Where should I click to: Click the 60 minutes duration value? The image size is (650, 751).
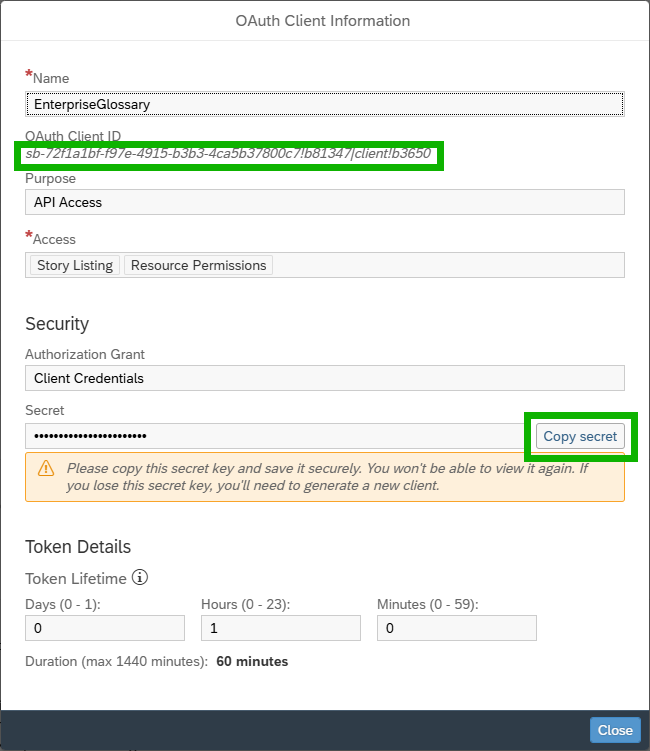pyautogui.click(x=252, y=661)
